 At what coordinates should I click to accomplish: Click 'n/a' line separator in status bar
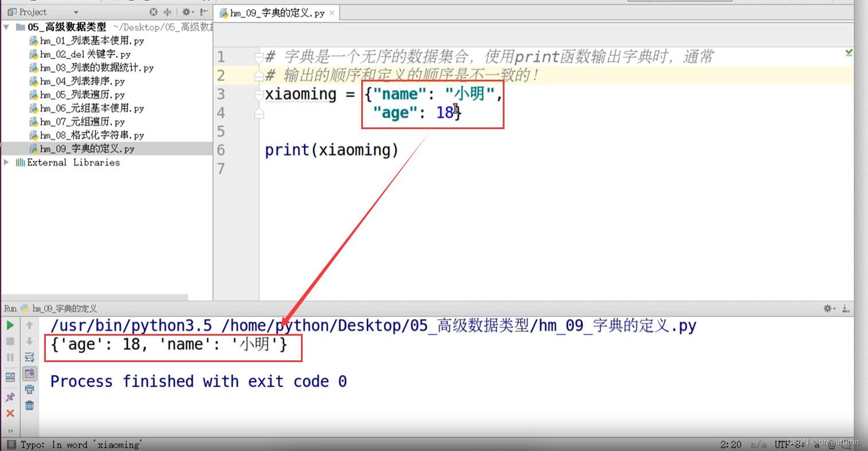[x=758, y=445]
